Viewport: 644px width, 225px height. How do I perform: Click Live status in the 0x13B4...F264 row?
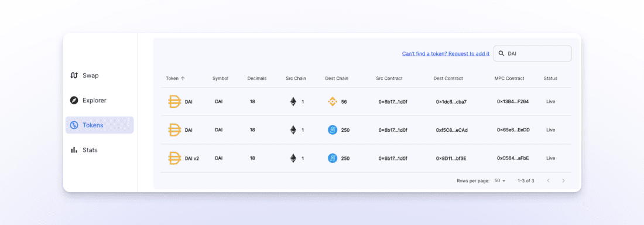(x=551, y=101)
